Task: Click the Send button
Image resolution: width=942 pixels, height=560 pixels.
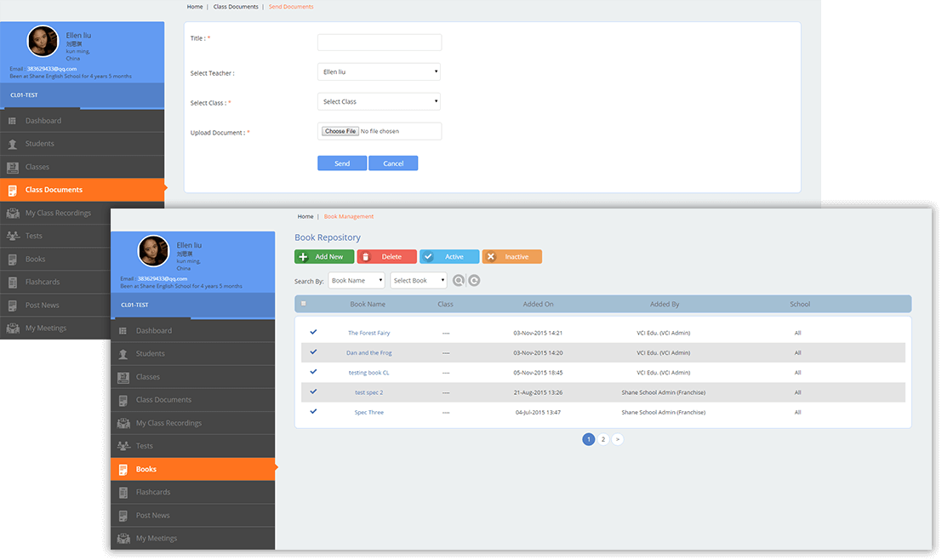Action: (342, 163)
